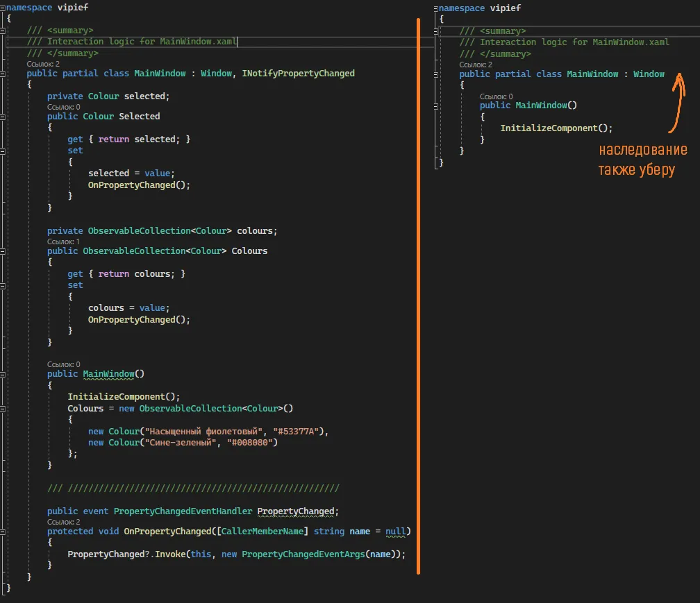Click InitializeComponent() in left pane
This screenshot has height=603, width=700.
124,397
